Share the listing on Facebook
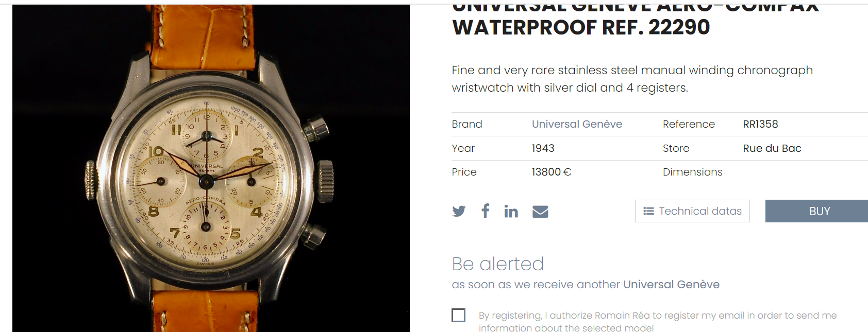868x332 pixels. pos(486,211)
